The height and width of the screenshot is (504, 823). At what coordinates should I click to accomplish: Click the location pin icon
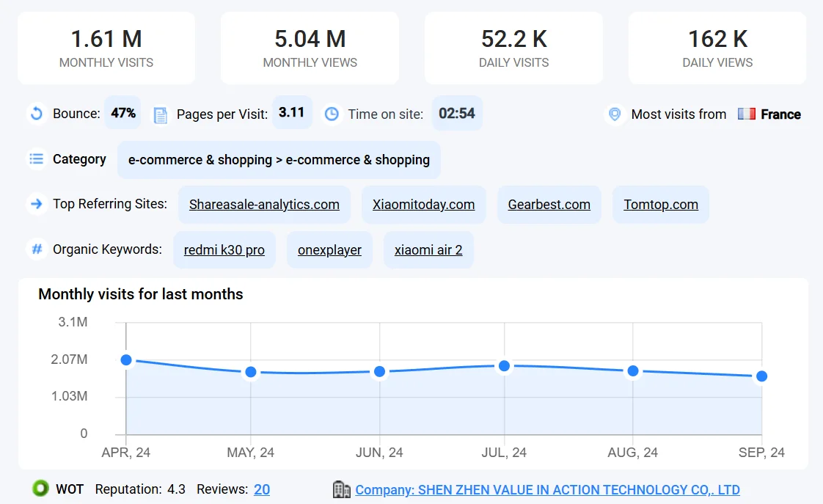tap(615, 114)
